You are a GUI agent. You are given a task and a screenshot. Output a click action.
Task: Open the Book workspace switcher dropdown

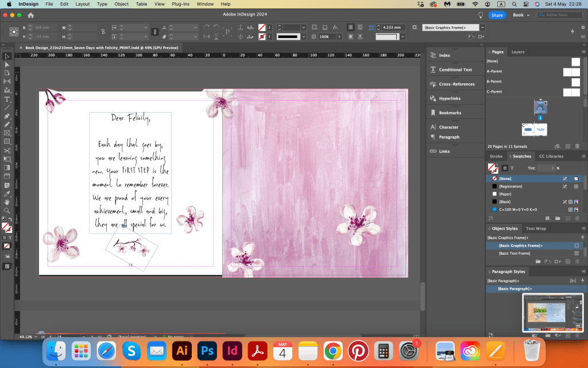521,15
